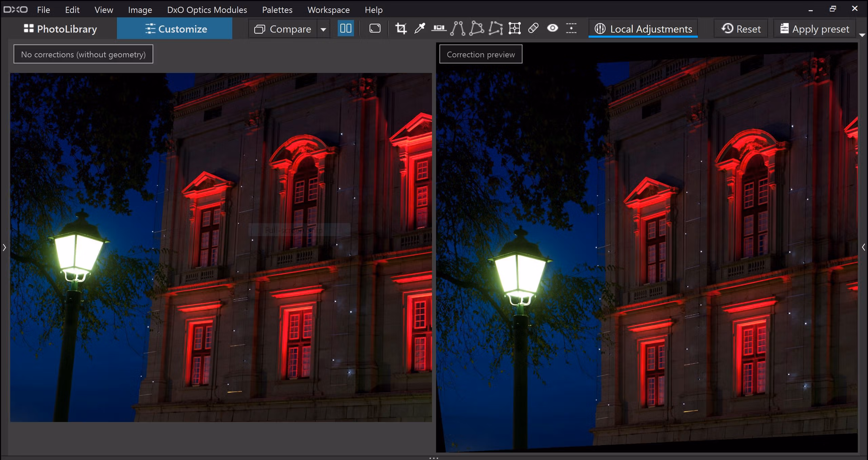Select the Crop tool

(401, 28)
